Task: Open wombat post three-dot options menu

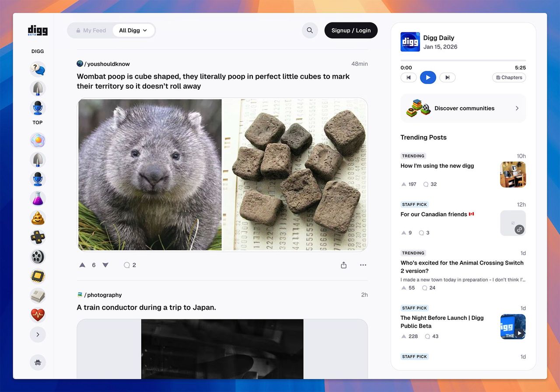Action: click(x=363, y=265)
